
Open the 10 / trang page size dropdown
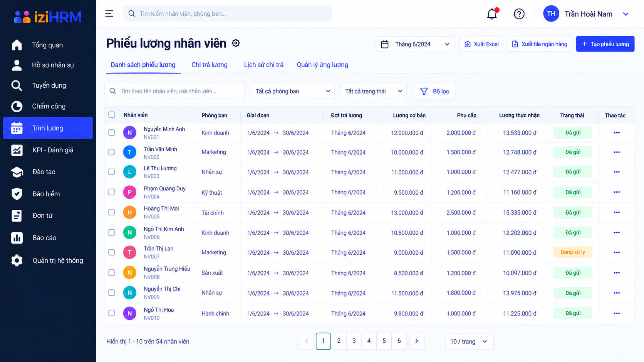coord(469,341)
